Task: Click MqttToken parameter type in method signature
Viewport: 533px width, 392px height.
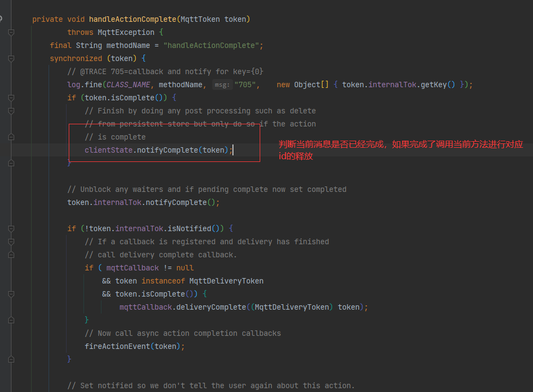Action: pos(200,20)
